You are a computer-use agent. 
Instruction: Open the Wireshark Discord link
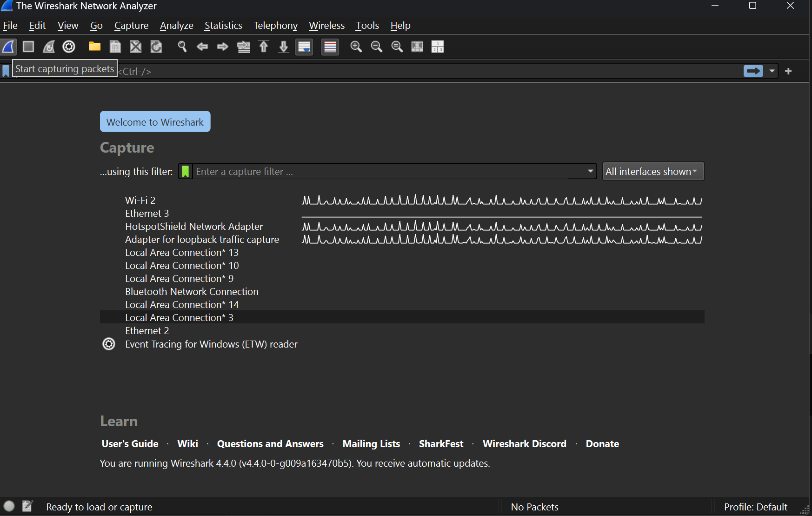[x=525, y=444]
